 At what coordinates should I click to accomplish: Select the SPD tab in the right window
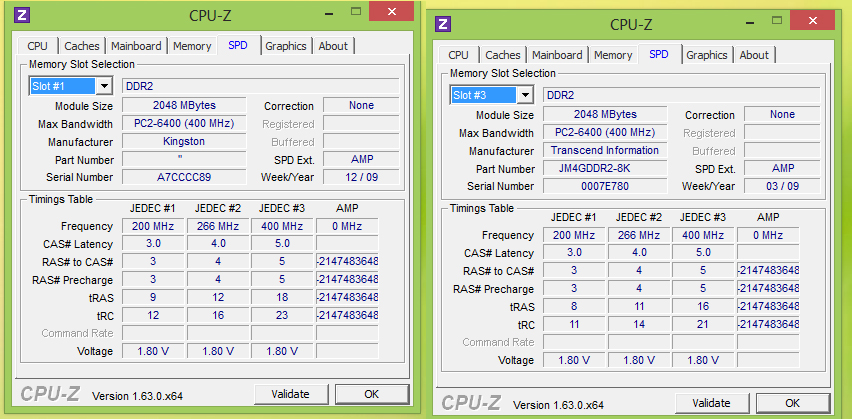(x=659, y=54)
